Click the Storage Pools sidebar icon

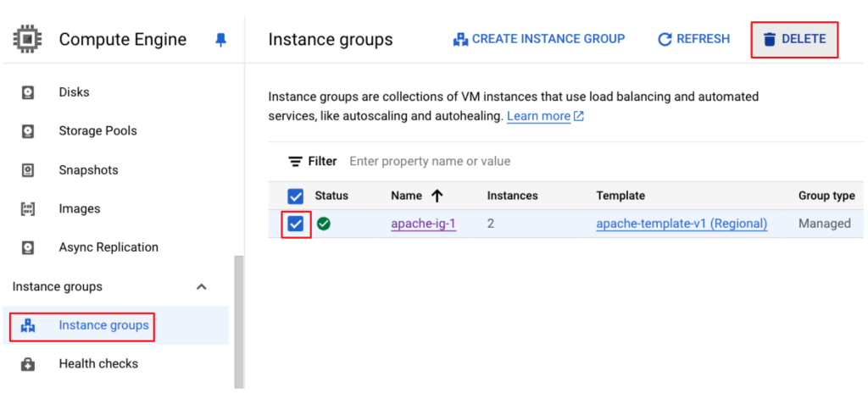[x=28, y=131]
